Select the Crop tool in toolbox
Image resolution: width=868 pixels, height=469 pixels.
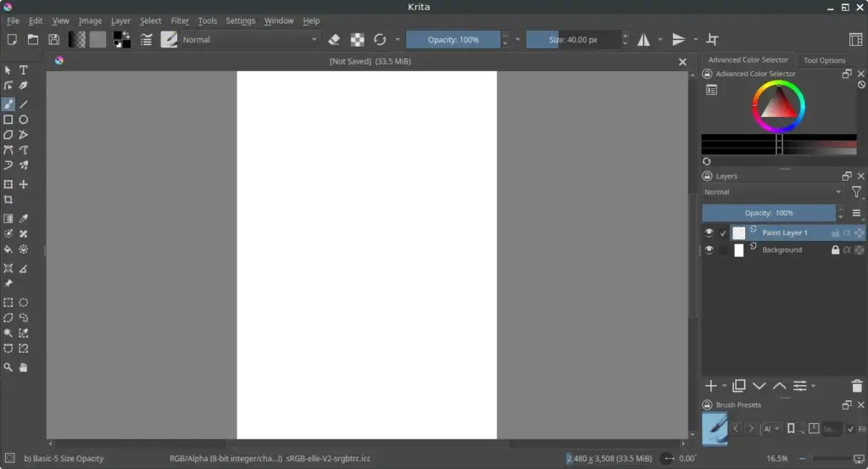click(x=8, y=200)
